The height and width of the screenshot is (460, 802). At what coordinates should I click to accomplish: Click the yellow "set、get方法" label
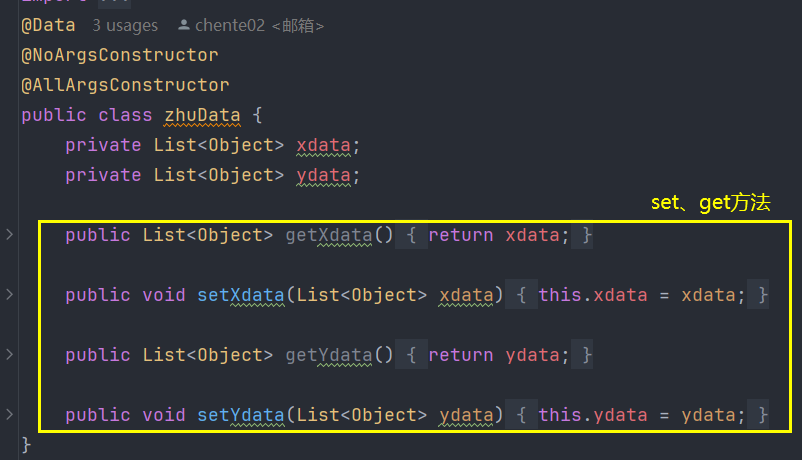711,203
